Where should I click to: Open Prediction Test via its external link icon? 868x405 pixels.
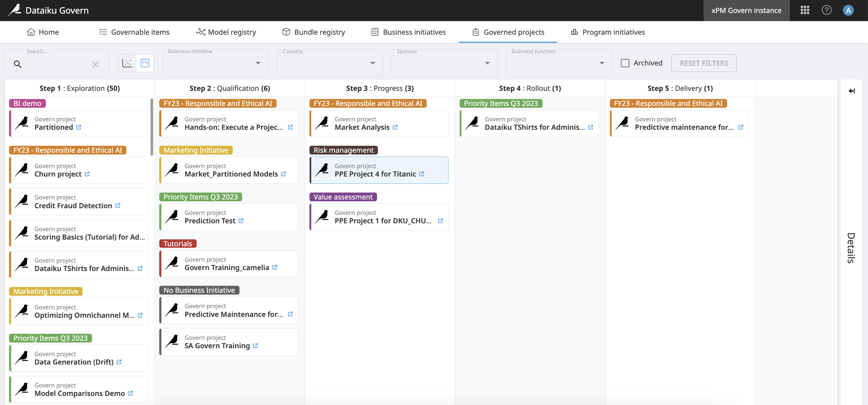241,221
